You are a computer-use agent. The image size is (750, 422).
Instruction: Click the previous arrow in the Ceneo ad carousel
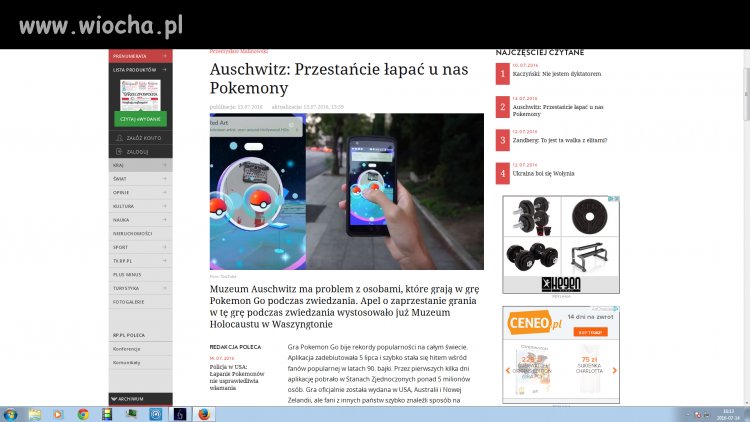508,370
